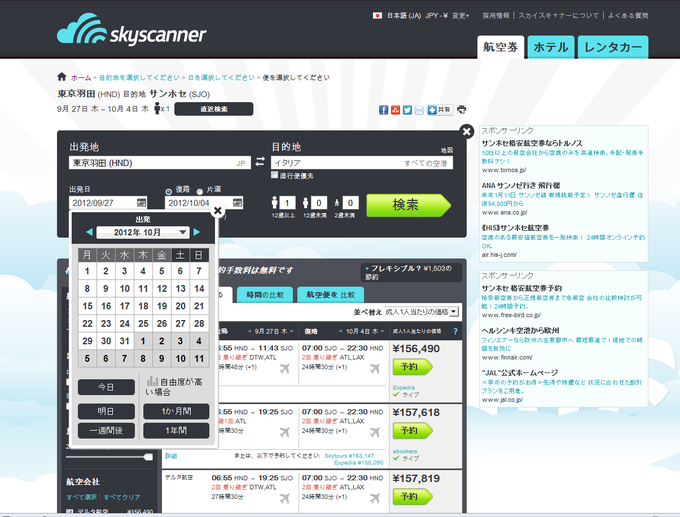The width and height of the screenshot is (680, 517).
Task: Click the email share icon
Action: click(x=419, y=110)
